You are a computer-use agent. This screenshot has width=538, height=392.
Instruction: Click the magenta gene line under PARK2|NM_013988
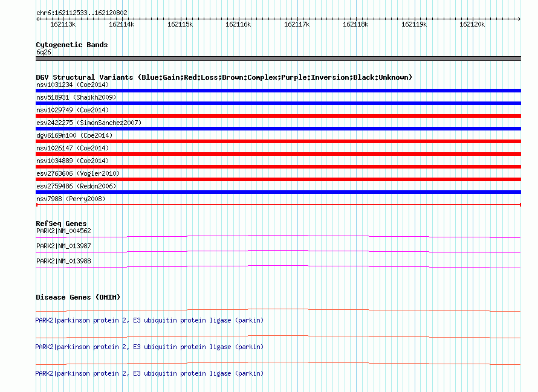point(278,266)
